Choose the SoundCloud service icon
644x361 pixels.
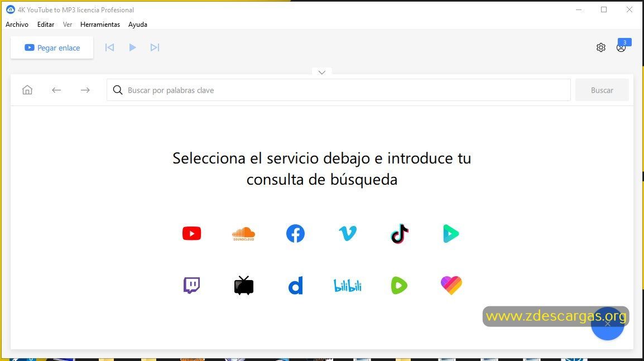pyautogui.click(x=243, y=234)
